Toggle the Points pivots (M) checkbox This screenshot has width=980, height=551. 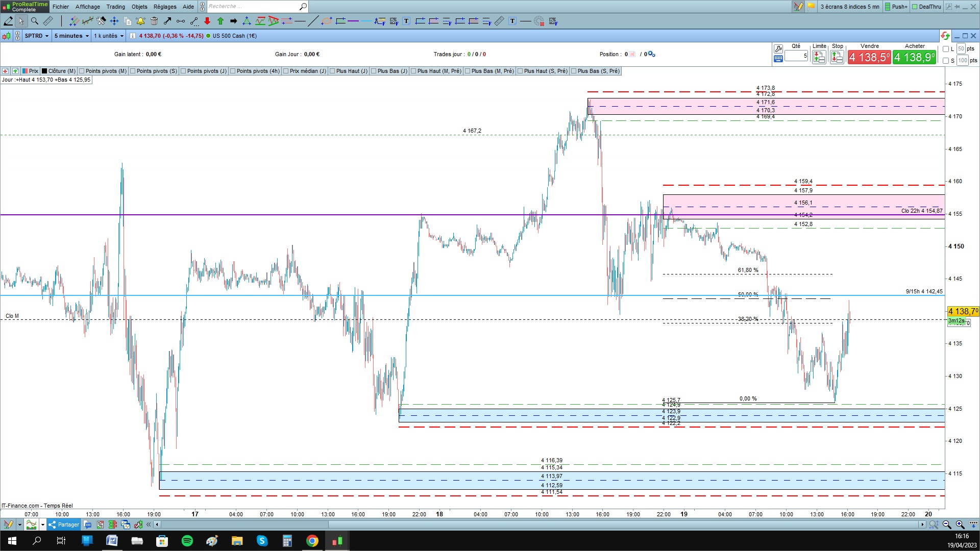point(82,71)
